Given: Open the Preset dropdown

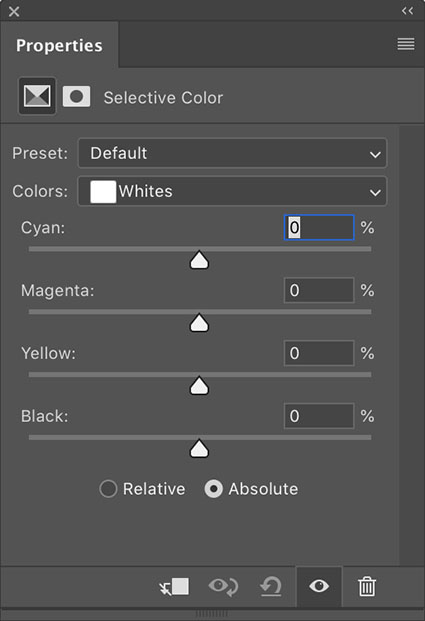Looking at the screenshot, I should 232,153.
